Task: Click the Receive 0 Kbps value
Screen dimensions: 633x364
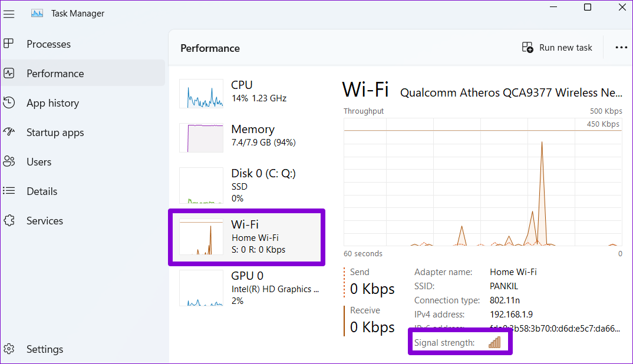Action: (372, 327)
